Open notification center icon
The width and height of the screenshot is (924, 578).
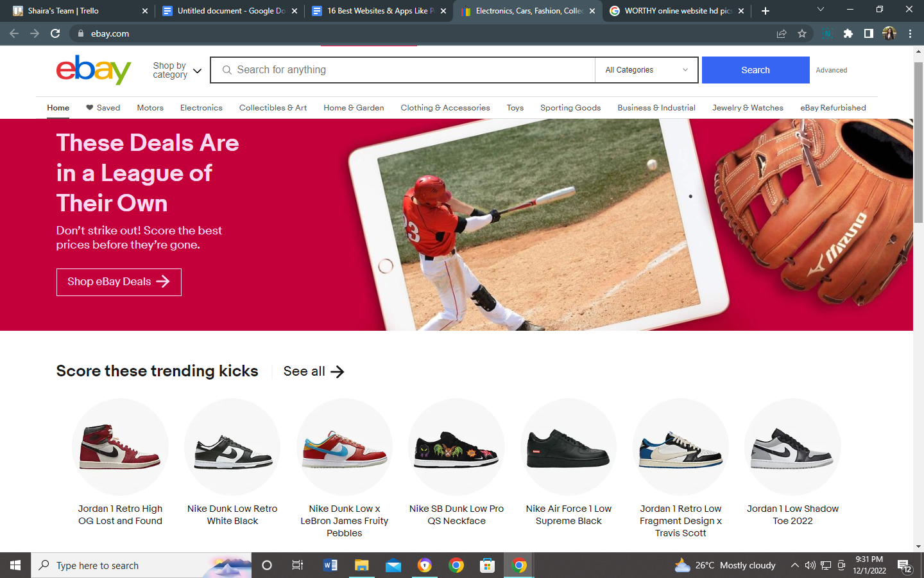[905, 565]
